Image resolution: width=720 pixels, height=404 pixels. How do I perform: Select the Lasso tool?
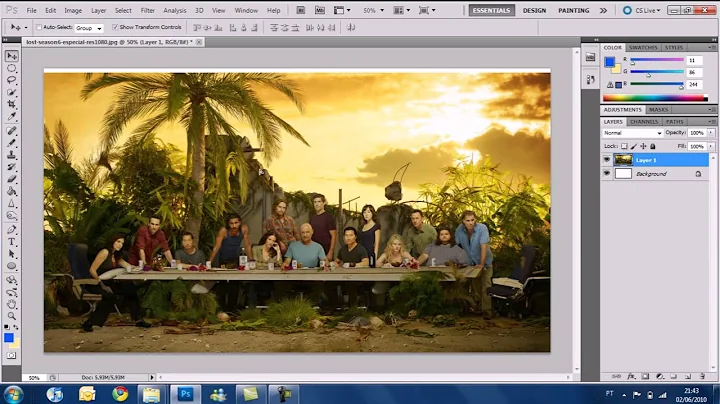coord(12,80)
